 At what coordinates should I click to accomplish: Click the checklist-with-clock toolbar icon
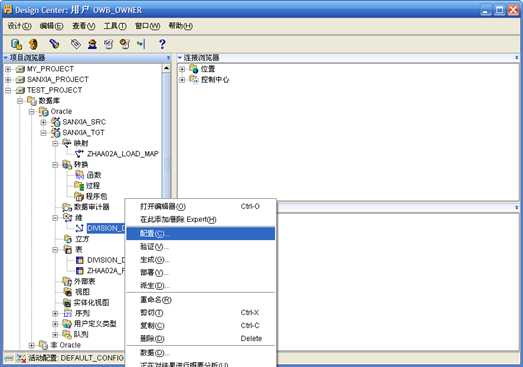(x=125, y=44)
